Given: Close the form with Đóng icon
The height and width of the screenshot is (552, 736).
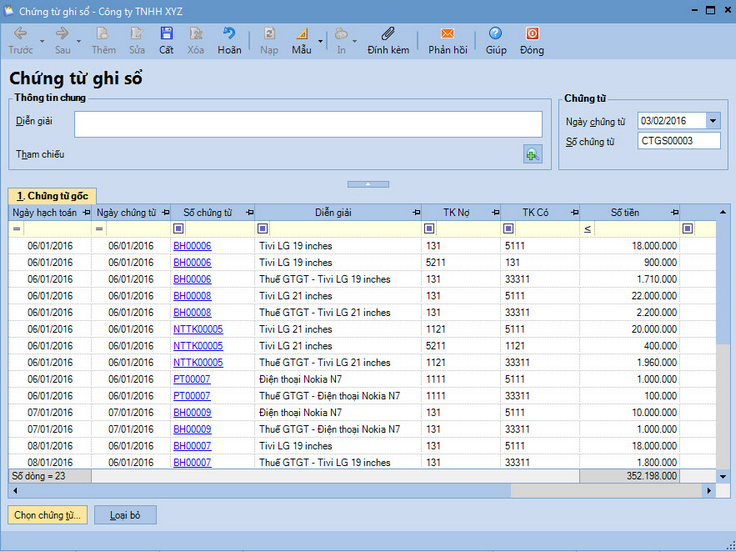Looking at the screenshot, I should click(532, 33).
